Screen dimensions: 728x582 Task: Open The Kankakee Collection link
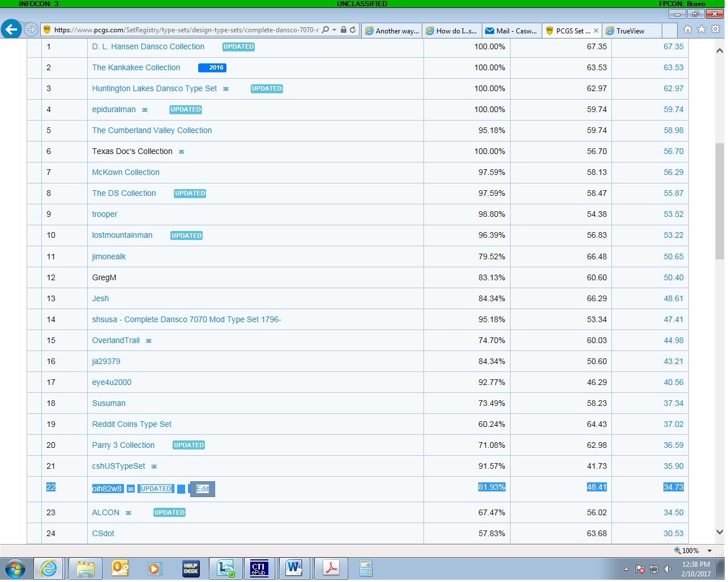(136, 67)
